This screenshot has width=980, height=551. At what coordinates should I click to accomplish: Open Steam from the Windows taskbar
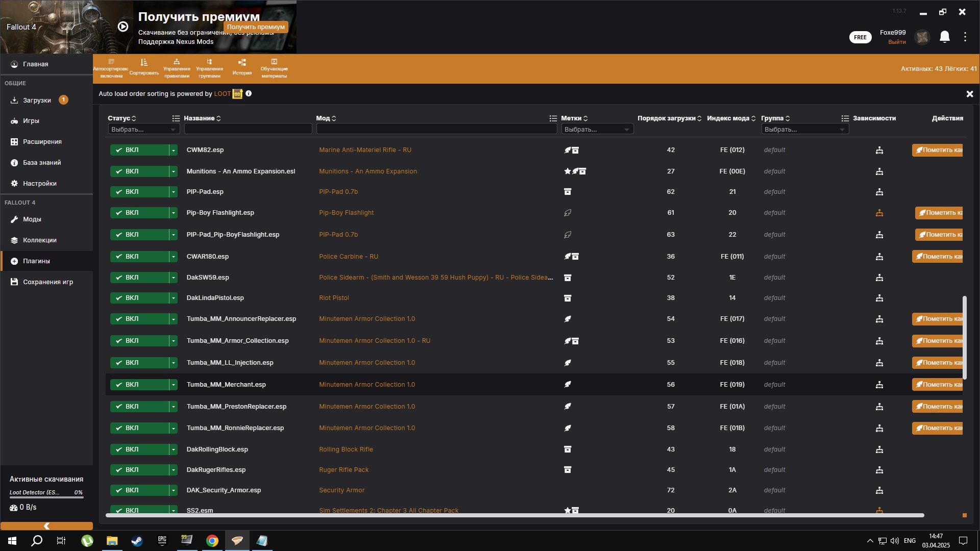(x=137, y=540)
